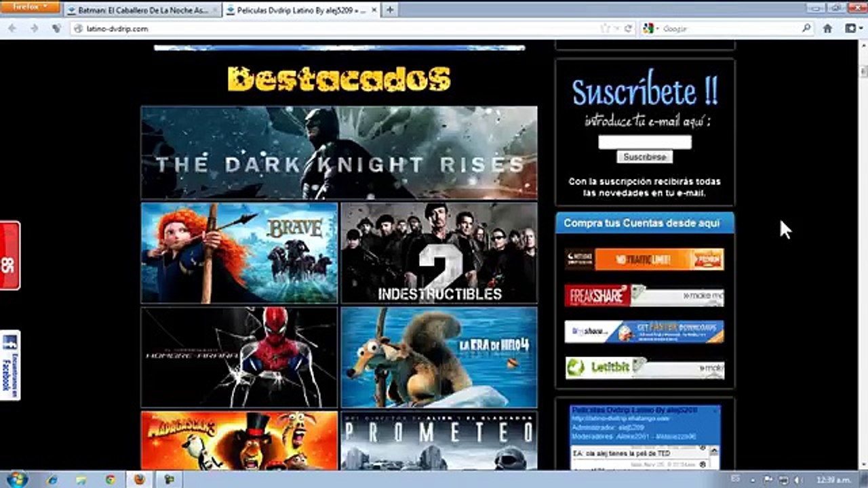The image size is (868, 488).
Task: Select the Peliculas Dvdrip Latino tab
Action: 302,10
